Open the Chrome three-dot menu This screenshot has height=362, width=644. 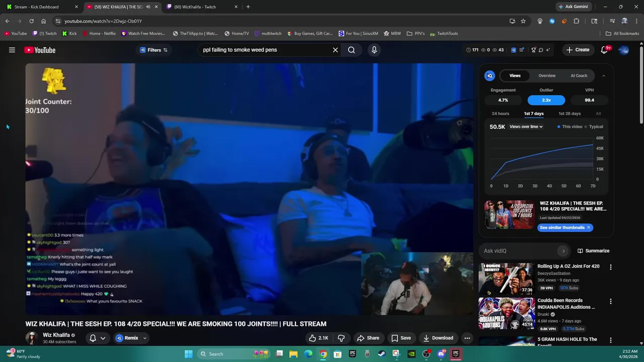point(636,21)
